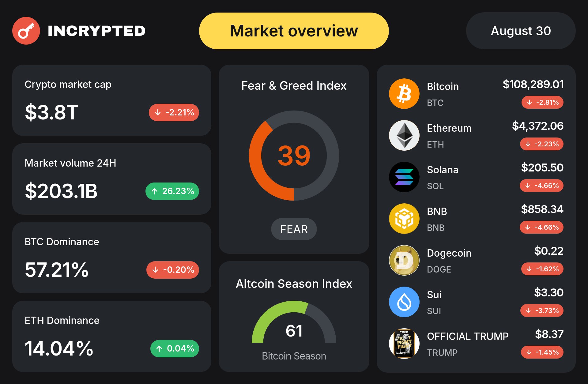Viewport: 588px width, 384px height.
Task: Click the 26.23% market volume badge
Action: pos(172,191)
